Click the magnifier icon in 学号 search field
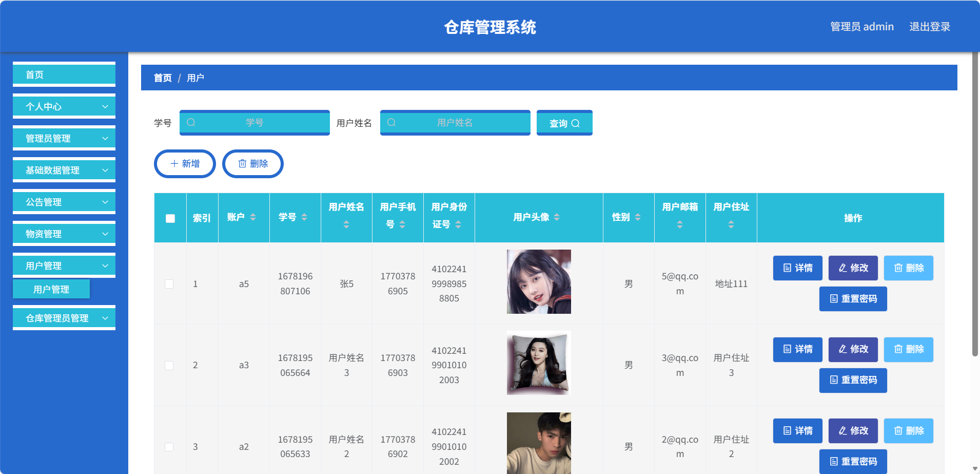 pos(191,123)
